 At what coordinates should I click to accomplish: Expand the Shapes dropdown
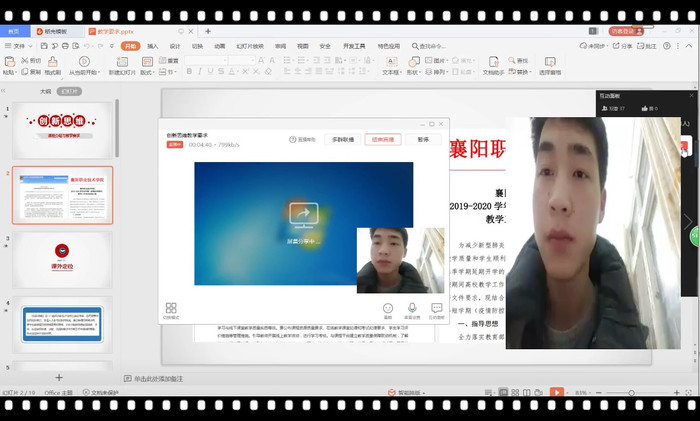coord(413,72)
